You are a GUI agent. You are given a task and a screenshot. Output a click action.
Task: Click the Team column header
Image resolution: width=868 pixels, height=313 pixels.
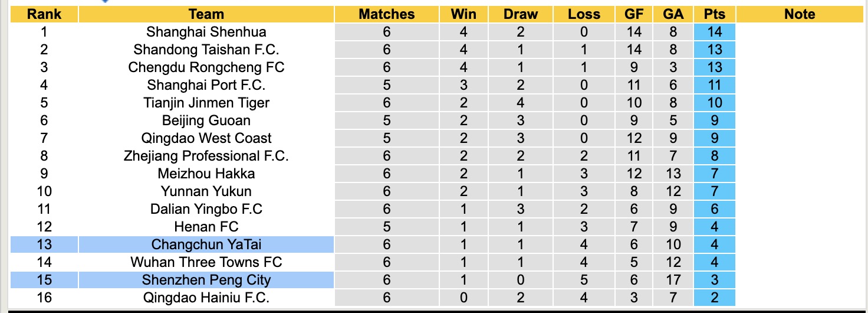pos(206,14)
